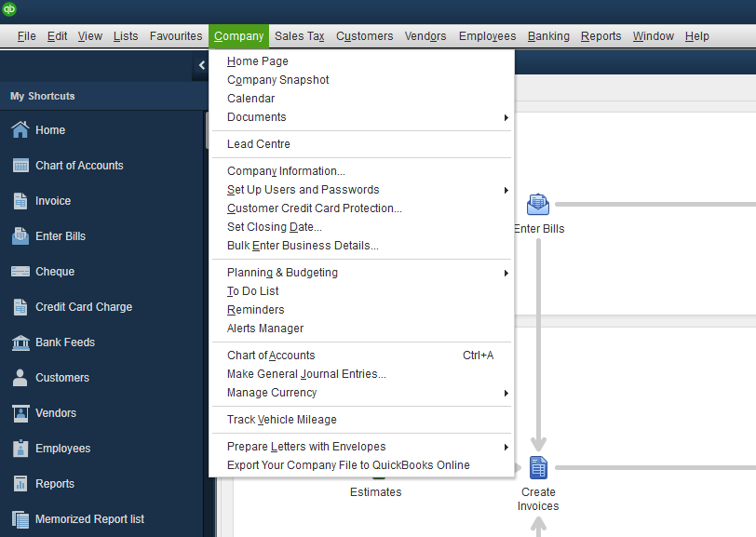Click the Invoice icon in My Shortcuts
Viewport: 756px width, 537px height.
pyautogui.click(x=20, y=200)
